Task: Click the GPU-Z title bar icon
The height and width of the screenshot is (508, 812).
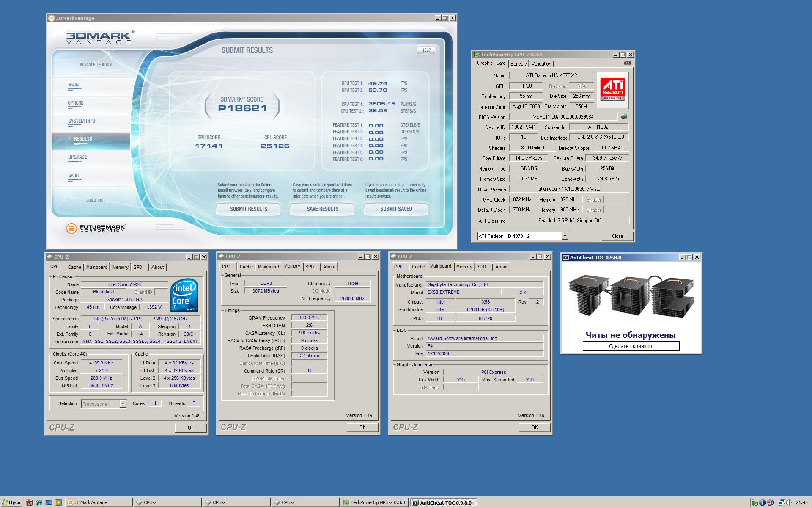Action: point(477,55)
